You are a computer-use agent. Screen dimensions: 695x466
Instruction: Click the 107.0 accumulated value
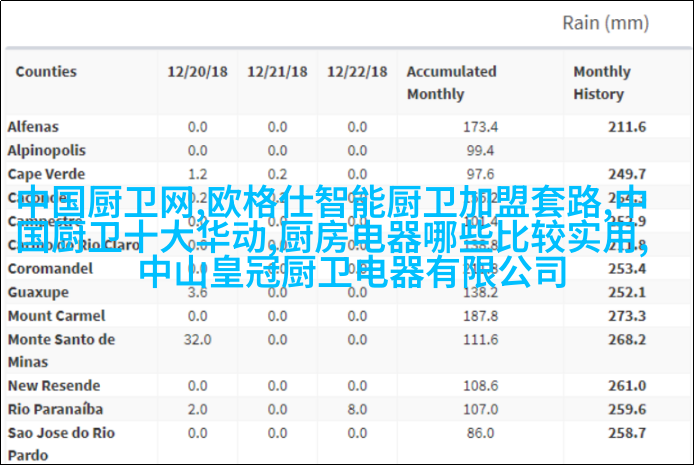pos(480,409)
